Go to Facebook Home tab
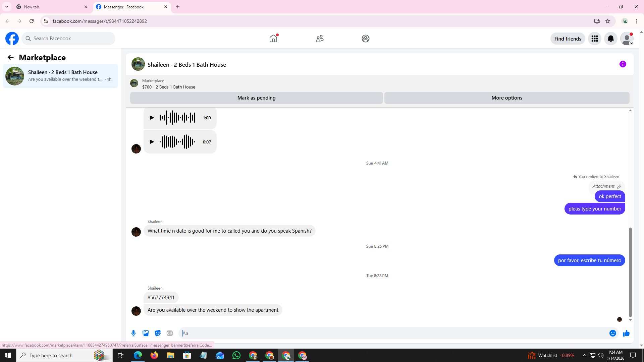Screen dimensions: 644x362 (x=273, y=39)
